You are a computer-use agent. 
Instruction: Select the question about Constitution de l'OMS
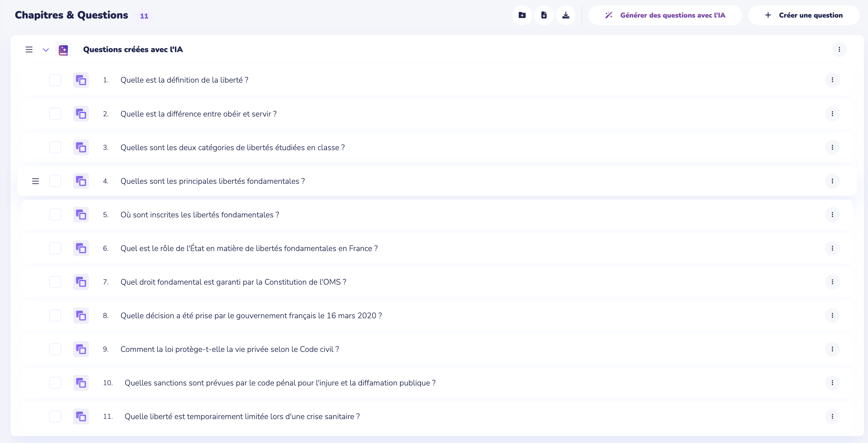pos(233,282)
